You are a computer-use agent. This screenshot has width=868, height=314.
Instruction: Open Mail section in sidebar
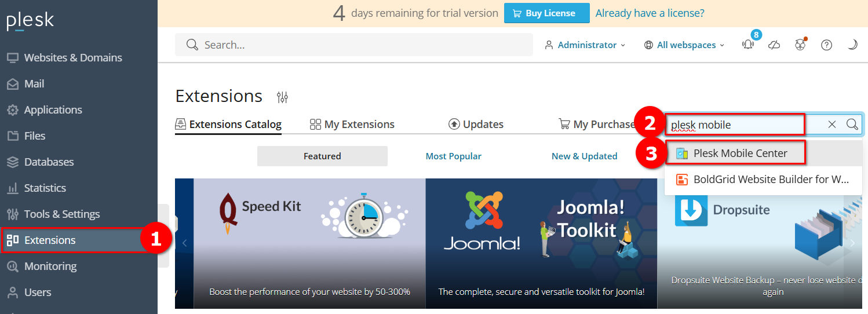click(x=34, y=83)
